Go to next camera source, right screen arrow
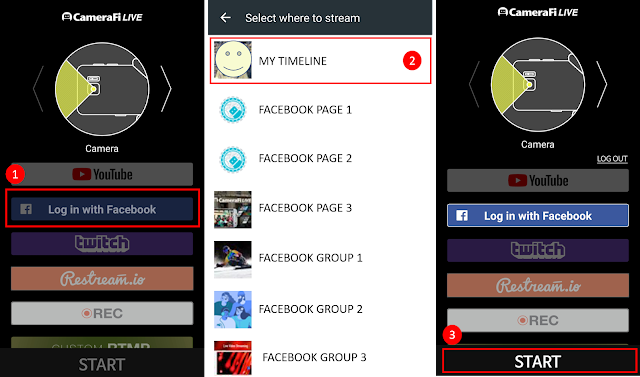Screen dimensions: 640x377 point(602,84)
